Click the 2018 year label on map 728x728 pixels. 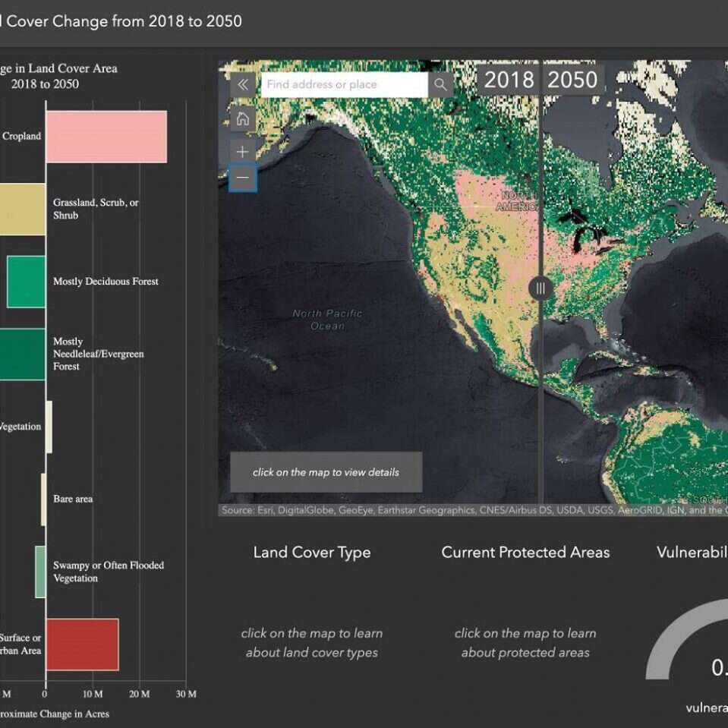point(509,80)
